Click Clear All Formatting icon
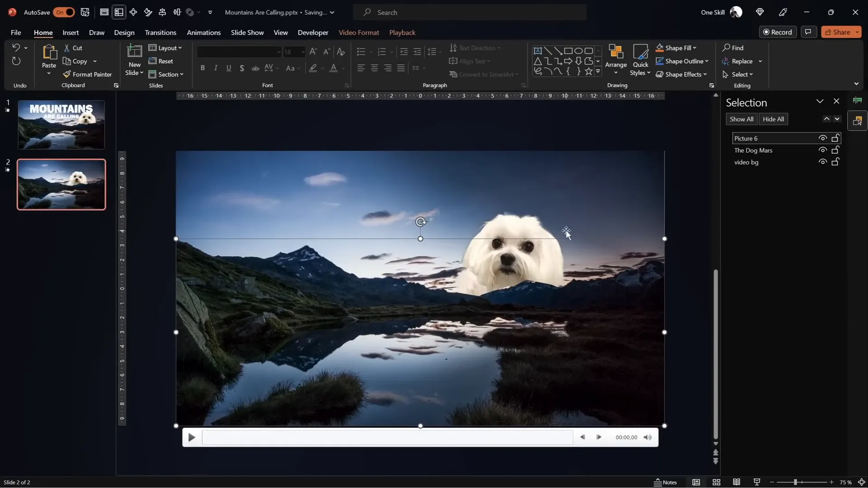The image size is (868, 488). (x=341, y=52)
